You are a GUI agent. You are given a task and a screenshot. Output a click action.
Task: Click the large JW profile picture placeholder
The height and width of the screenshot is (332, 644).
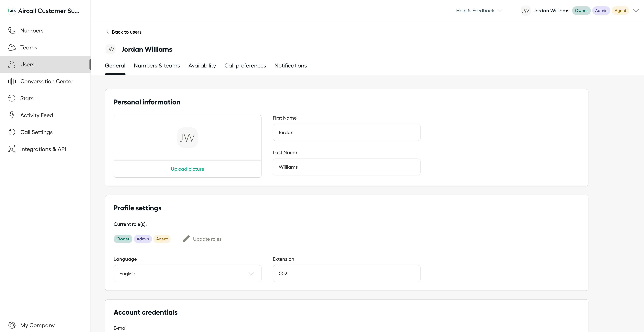(188, 137)
